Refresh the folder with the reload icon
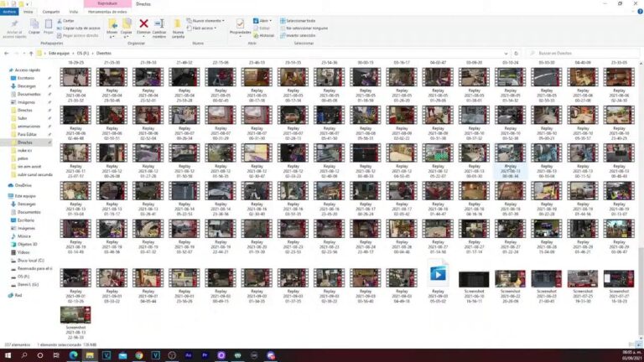Screen dimensions: 644x362 click(x=517, y=54)
